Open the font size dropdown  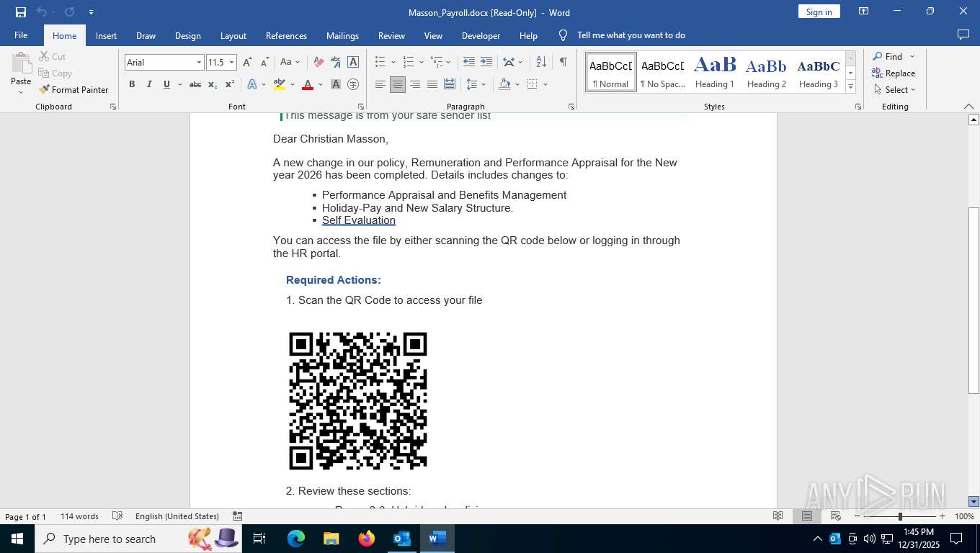coord(231,63)
